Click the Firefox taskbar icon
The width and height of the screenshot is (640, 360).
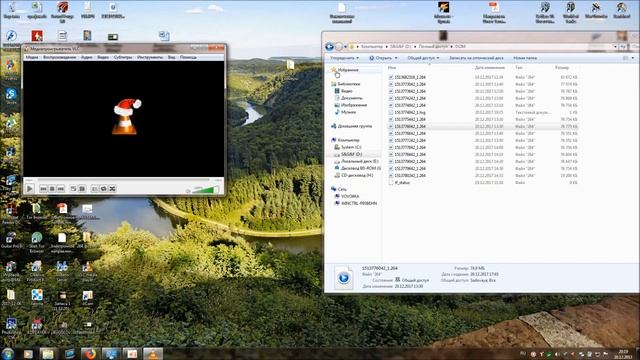pyautogui.click(x=90, y=354)
